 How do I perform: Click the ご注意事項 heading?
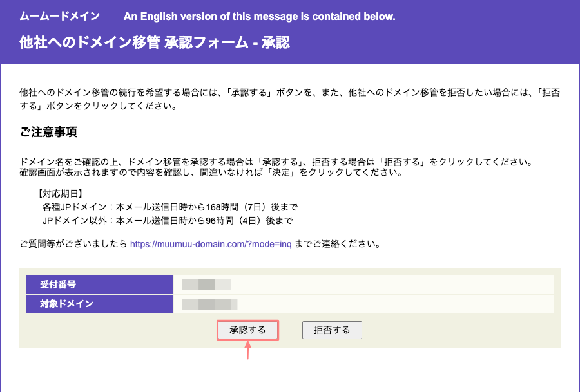coord(49,132)
